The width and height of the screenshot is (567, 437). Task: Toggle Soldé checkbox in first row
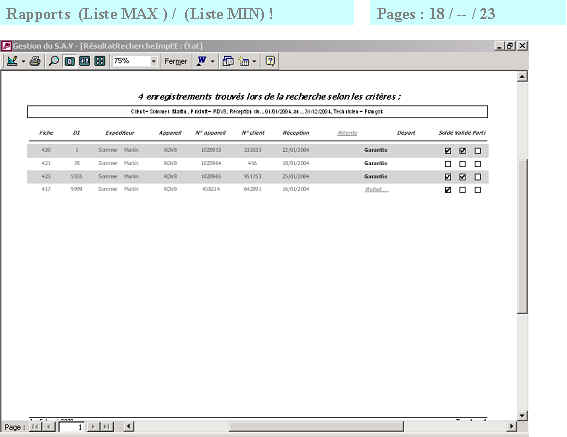click(448, 151)
